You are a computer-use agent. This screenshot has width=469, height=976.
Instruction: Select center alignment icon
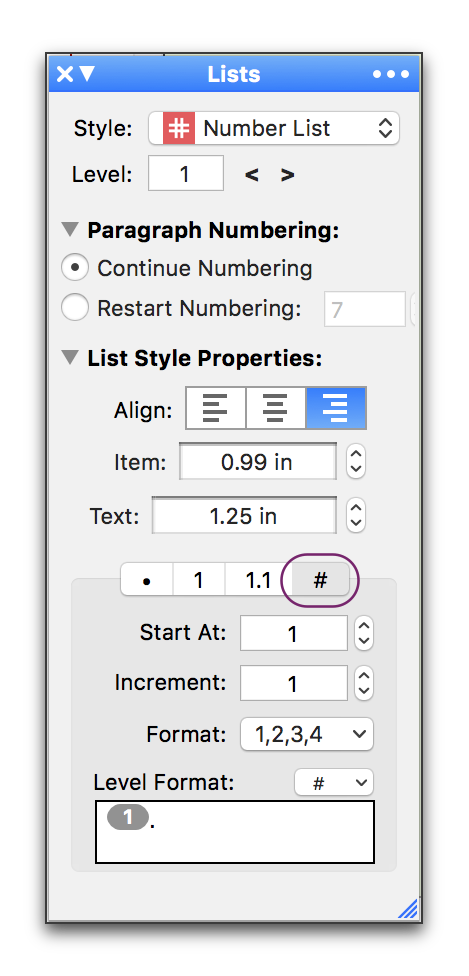pos(276,408)
